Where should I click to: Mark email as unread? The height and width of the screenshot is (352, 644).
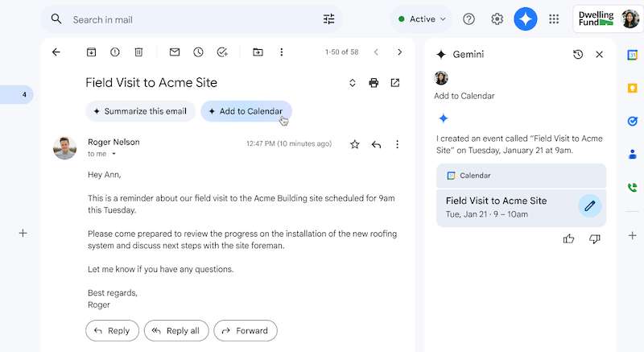point(175,52)
